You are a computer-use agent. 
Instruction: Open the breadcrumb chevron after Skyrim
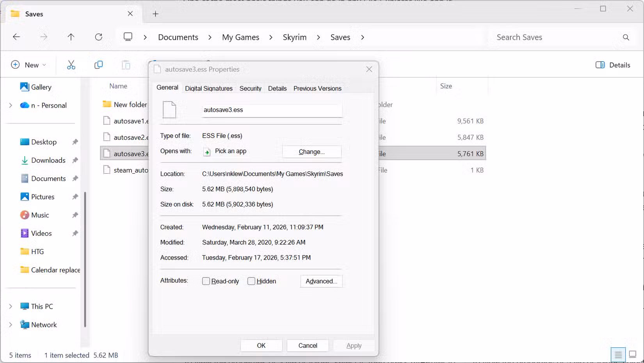[x=318, y=37]
